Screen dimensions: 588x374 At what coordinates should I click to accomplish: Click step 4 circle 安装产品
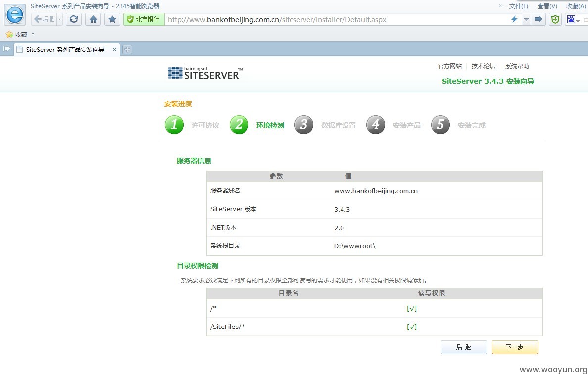tap(375, 125)
